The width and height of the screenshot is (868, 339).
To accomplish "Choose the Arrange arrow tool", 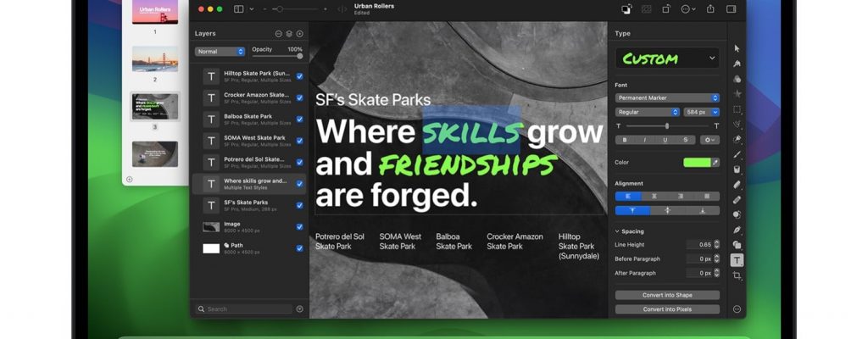I will click(x=737, y=49).
